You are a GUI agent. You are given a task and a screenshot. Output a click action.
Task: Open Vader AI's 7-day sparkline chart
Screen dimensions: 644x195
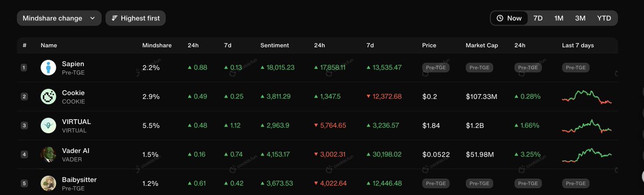coord(587,155)
